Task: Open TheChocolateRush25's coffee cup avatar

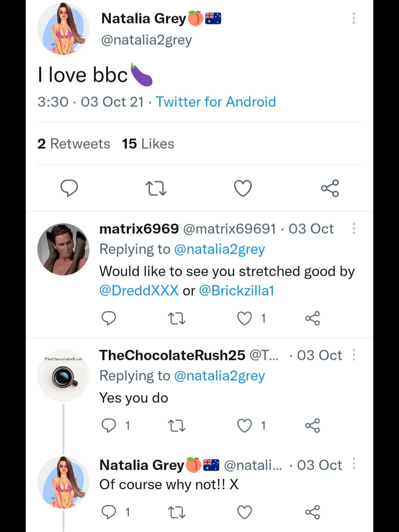Action: (x=63, y=375)
